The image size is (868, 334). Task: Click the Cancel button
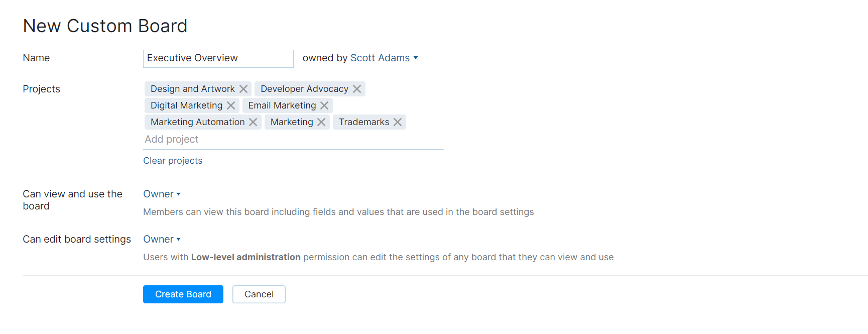coord(259,294)
